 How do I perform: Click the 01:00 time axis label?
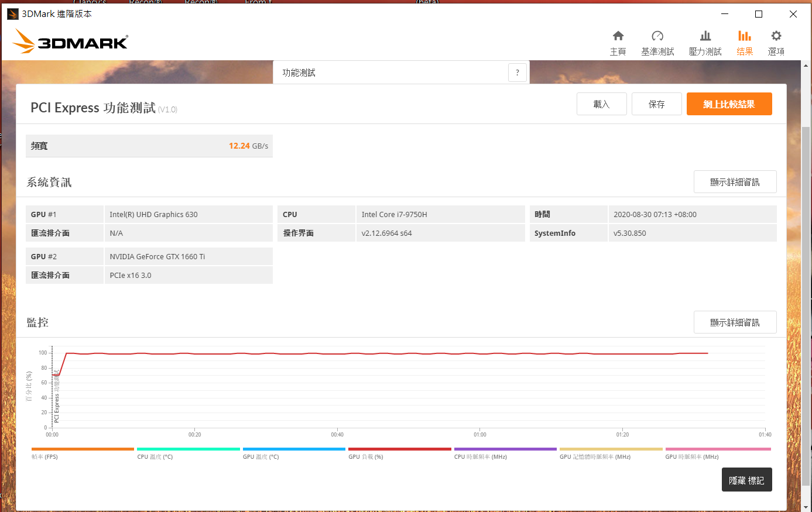479,435
